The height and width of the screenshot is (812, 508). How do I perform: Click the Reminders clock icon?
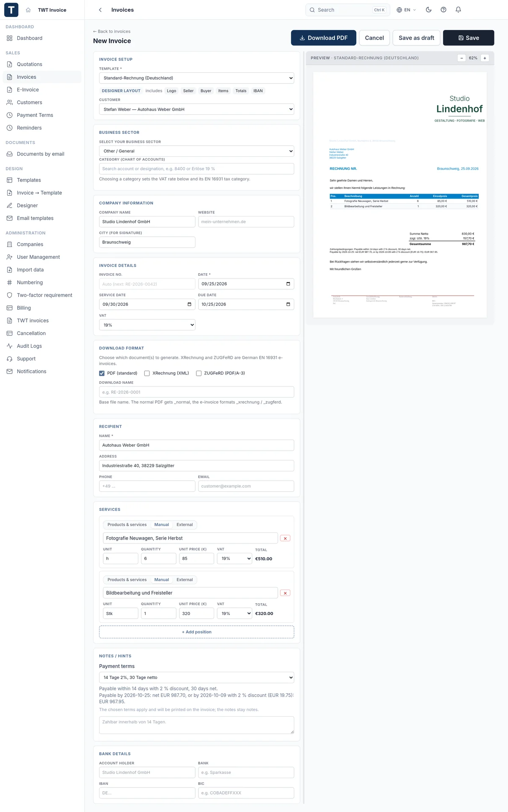pos(10,128)
